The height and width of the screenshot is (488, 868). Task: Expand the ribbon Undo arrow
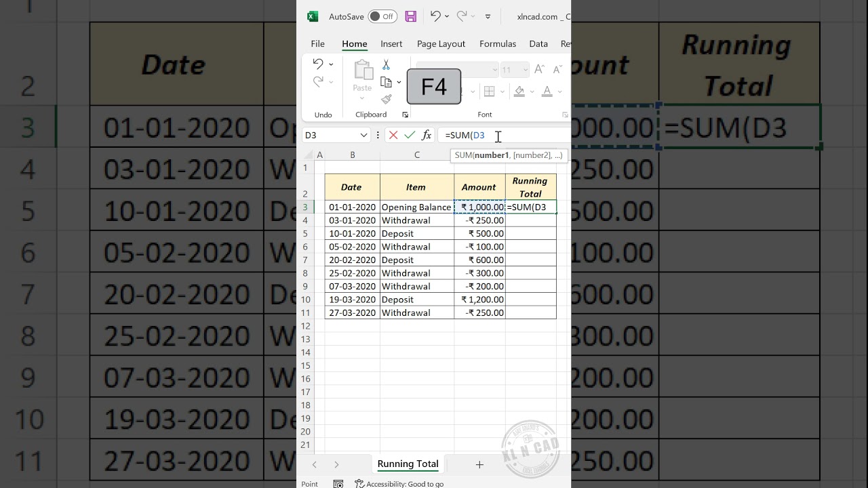331,64
